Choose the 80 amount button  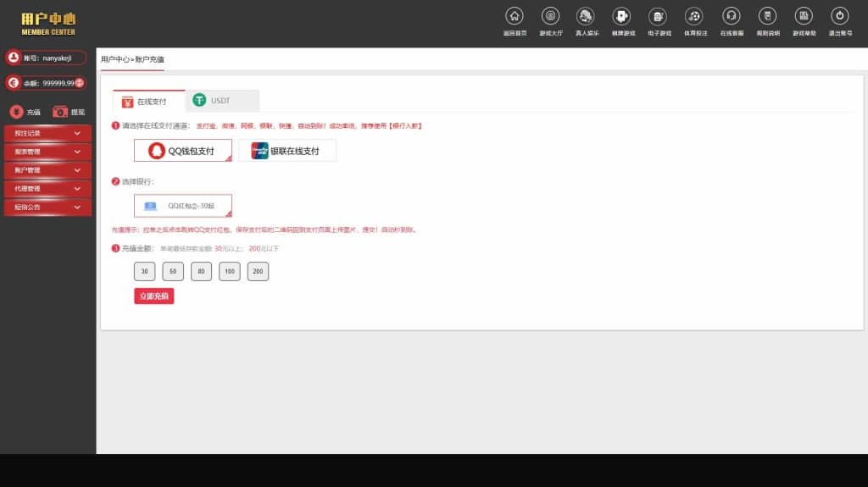(x=201, y=271)
